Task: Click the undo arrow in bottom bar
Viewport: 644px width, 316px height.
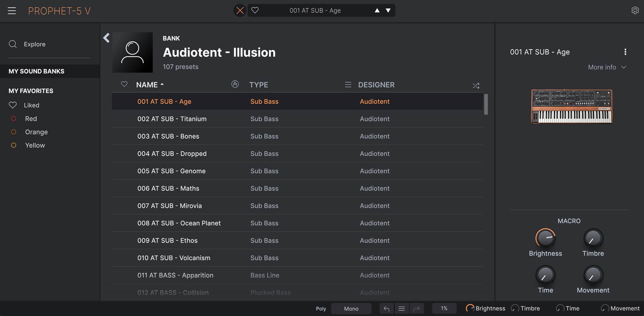Action: coord(386,309)
